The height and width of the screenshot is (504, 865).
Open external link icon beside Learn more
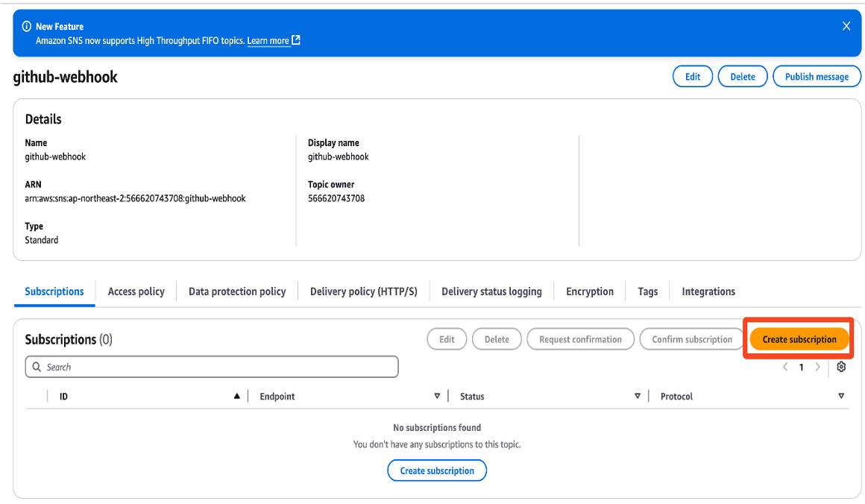[296, 40]
